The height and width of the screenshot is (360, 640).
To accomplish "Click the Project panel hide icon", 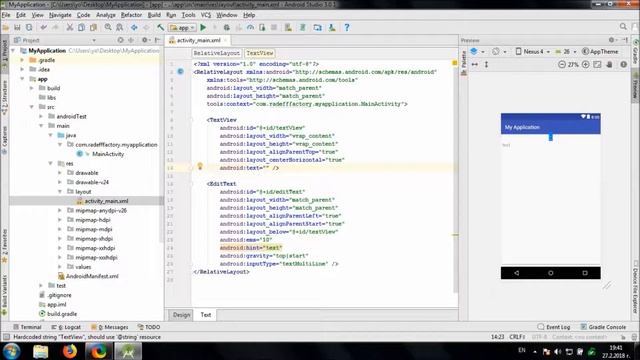I will tap(158, 40).
